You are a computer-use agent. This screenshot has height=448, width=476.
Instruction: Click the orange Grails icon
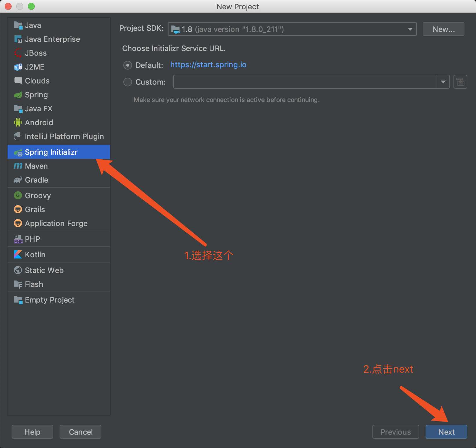pos(18,210)
